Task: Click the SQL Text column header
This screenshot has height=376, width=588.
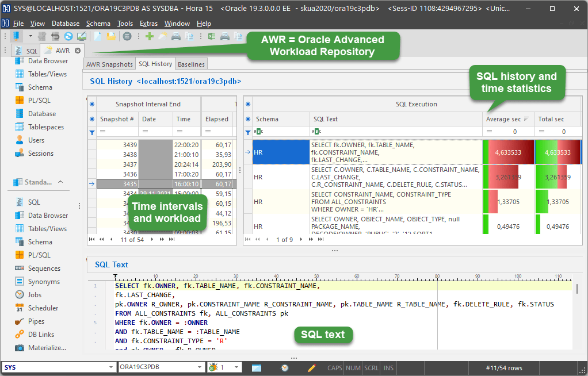Action: click(x=396, y=119)
